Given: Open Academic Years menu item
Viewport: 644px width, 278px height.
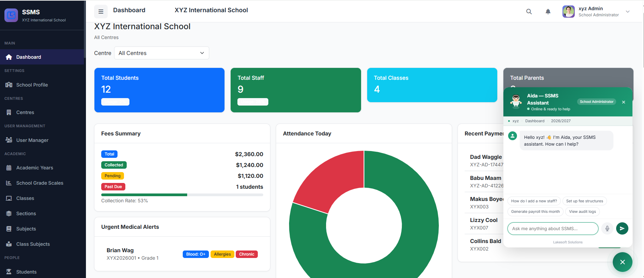Looking at the screenshot, I should [x=42, y=168].
